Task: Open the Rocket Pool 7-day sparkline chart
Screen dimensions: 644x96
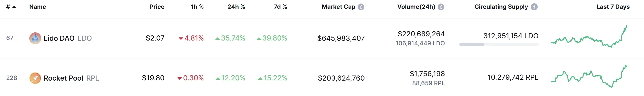Action: click(589, 76)
